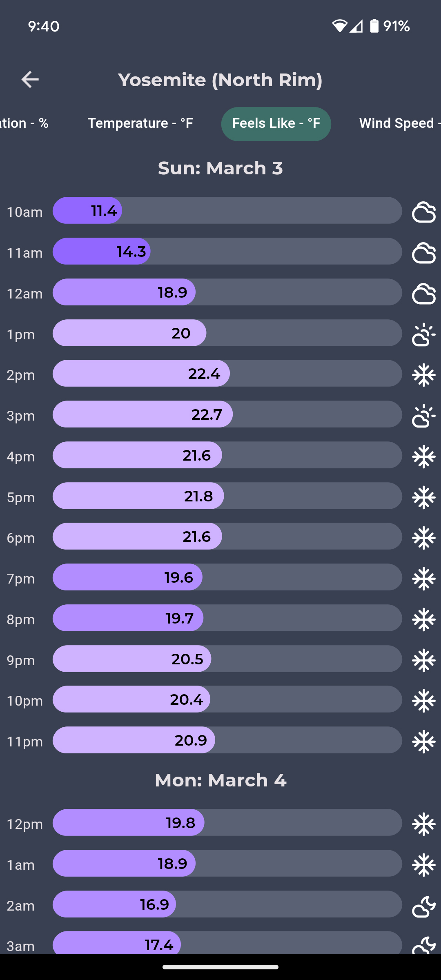Tap the partly sunny icon at 1pm
Screen dimensions: 441x980
pyautogui.click(x=423, y=334)
